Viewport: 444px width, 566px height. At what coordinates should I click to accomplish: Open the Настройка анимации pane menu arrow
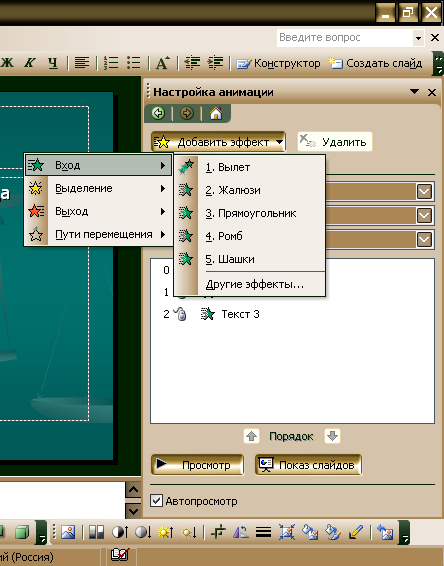coord(415,92)
